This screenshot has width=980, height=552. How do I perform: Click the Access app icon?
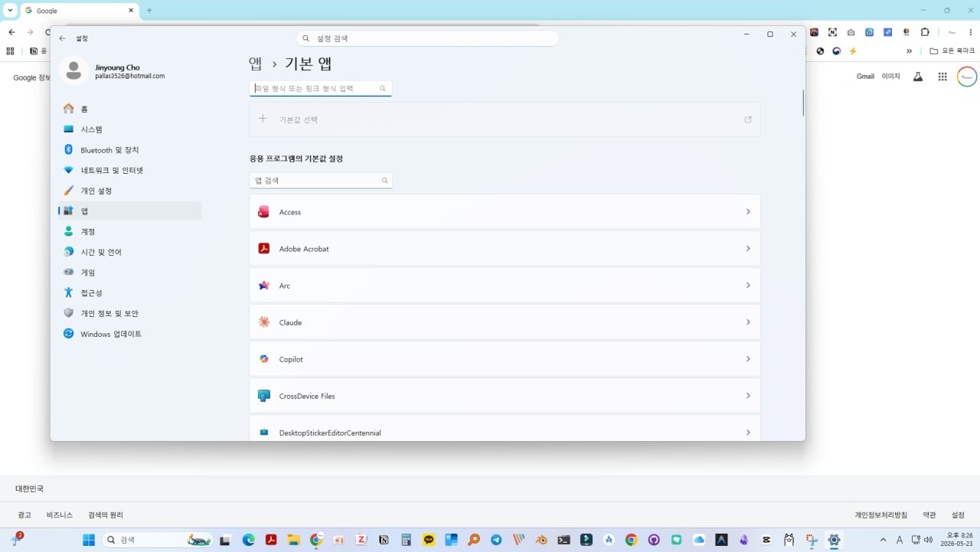[264, 212]
